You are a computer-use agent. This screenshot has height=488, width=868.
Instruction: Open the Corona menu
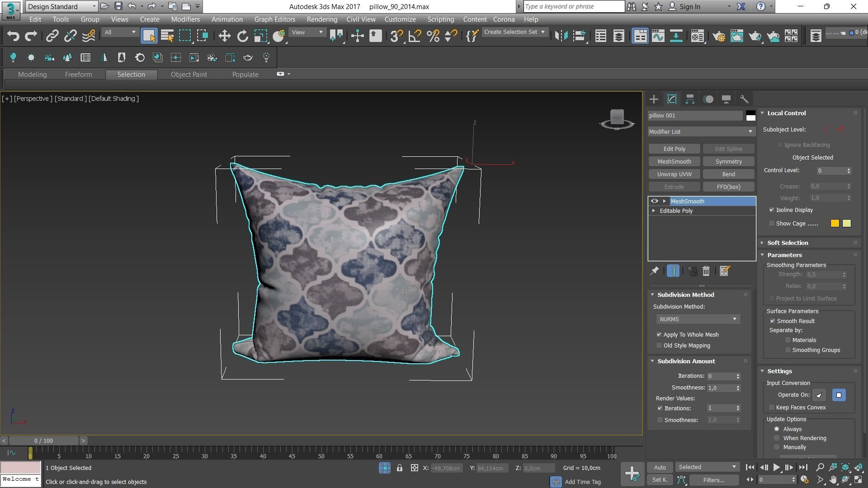[504, 19]
